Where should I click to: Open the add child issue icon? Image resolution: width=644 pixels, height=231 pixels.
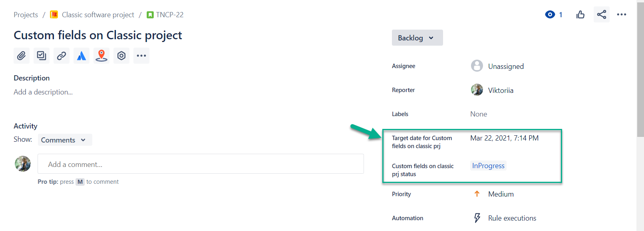click(42, 56)
